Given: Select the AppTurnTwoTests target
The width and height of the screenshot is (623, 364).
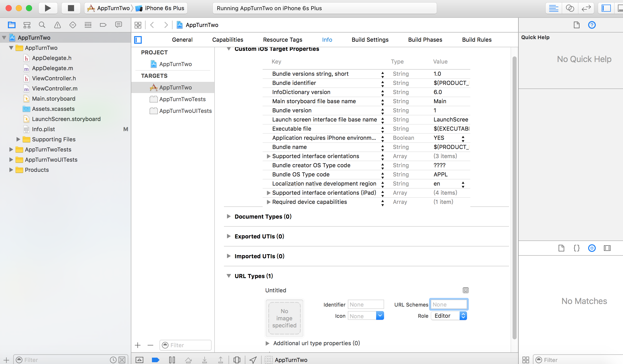Looking at the screenshot, I should pyautogui.click(x=182, y=99).
